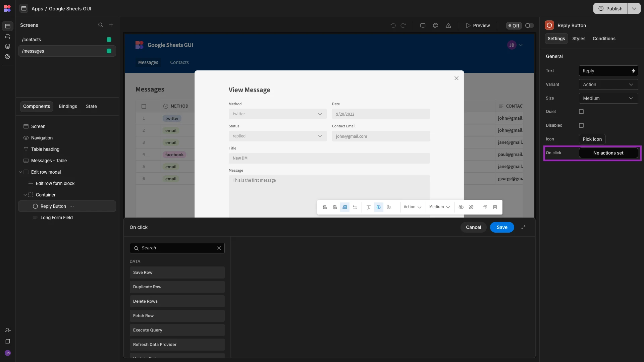Open the Data section in left sidebar
The height and width of the screenshot is (362, 644).
click(8, 46)
